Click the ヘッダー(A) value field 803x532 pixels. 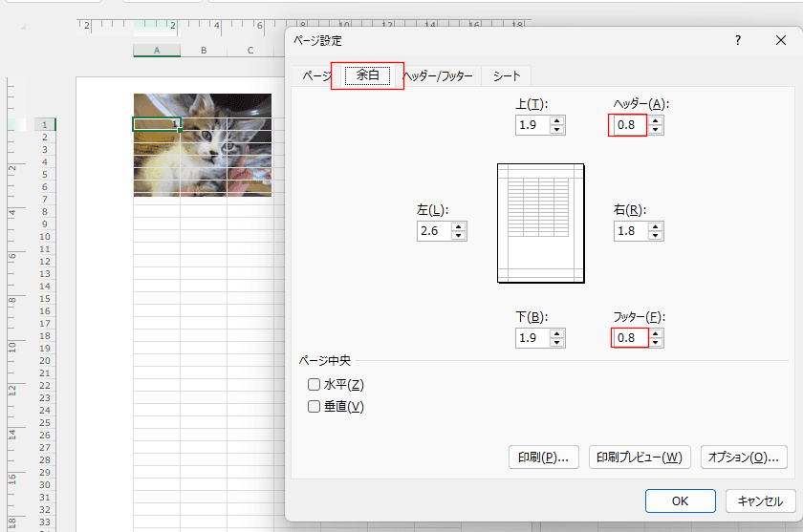[x=630, y=125]
